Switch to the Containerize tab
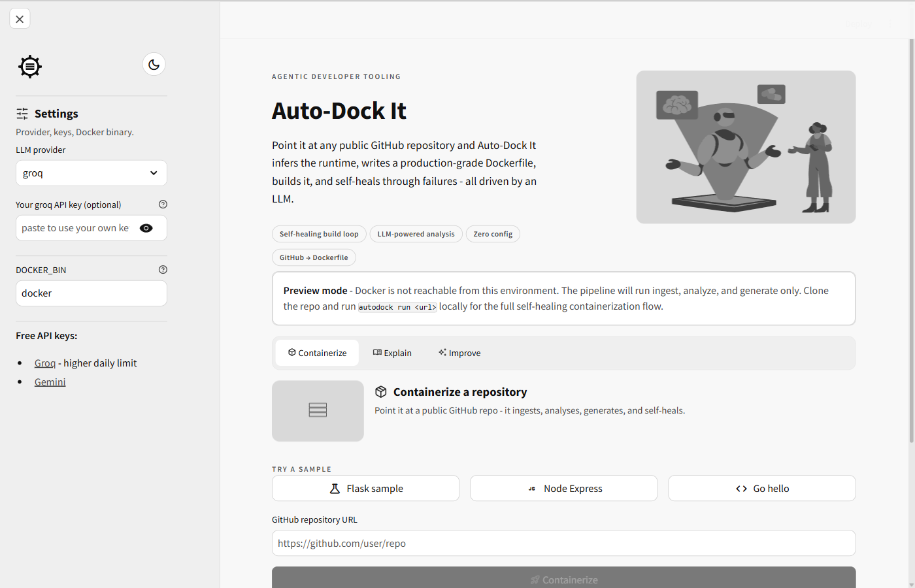 tap(317, 353)
